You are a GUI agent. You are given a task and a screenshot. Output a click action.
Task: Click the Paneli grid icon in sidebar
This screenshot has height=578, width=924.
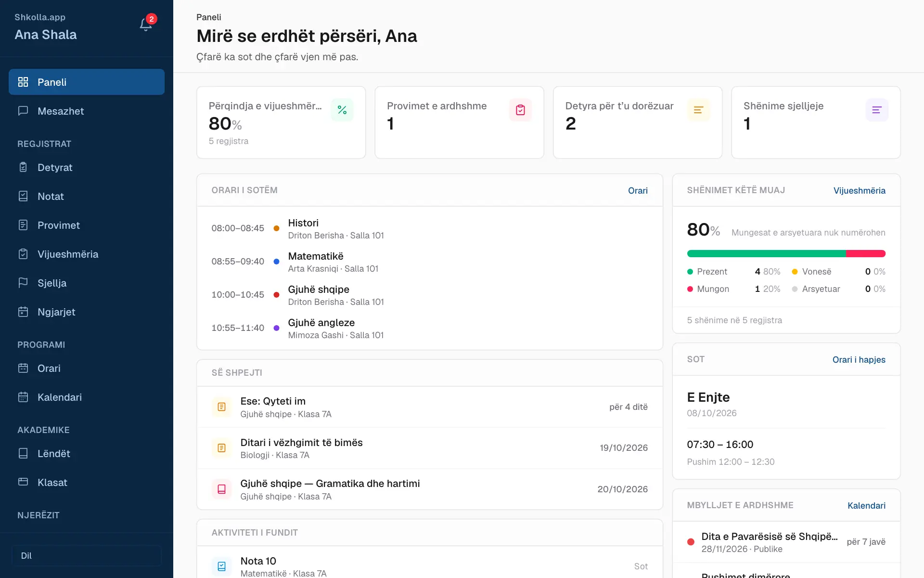[23, 82]
